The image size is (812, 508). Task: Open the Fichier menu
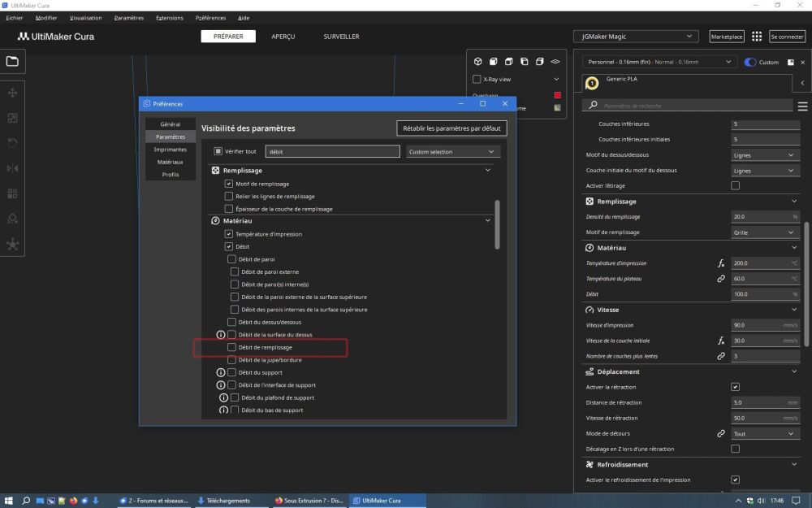pyautogui.click(x=14, y=18)
